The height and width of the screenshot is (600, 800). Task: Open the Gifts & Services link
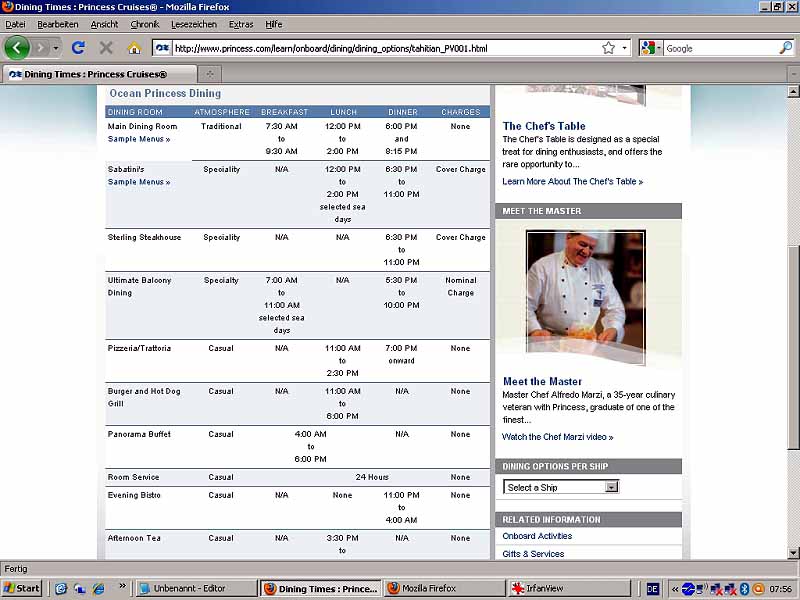coord(533,554)
